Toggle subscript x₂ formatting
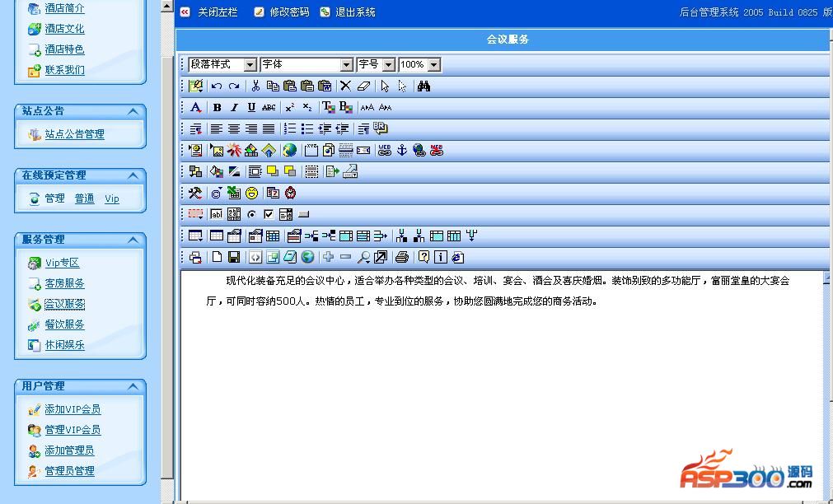833x504 pixels. pos(307,108)
